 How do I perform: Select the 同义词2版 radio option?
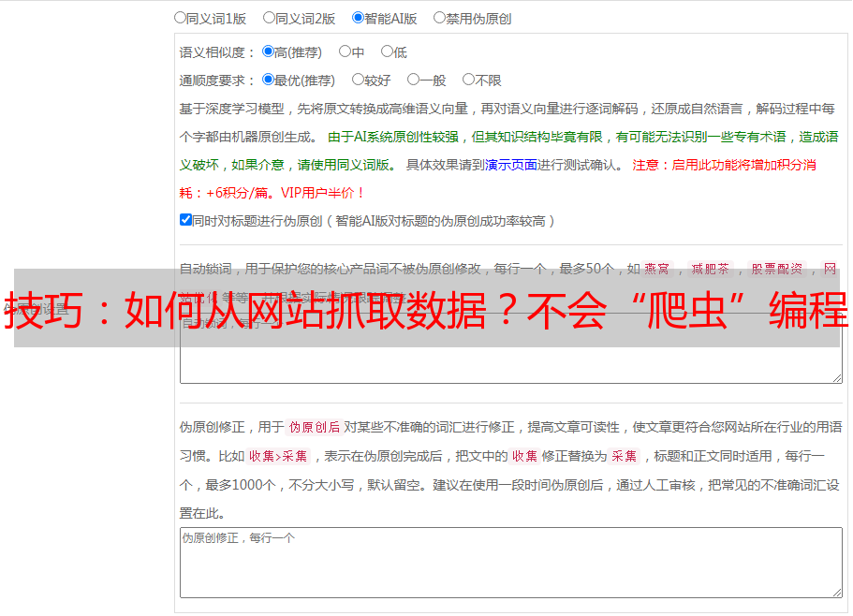pyautogui.click(x=269, y=18)
